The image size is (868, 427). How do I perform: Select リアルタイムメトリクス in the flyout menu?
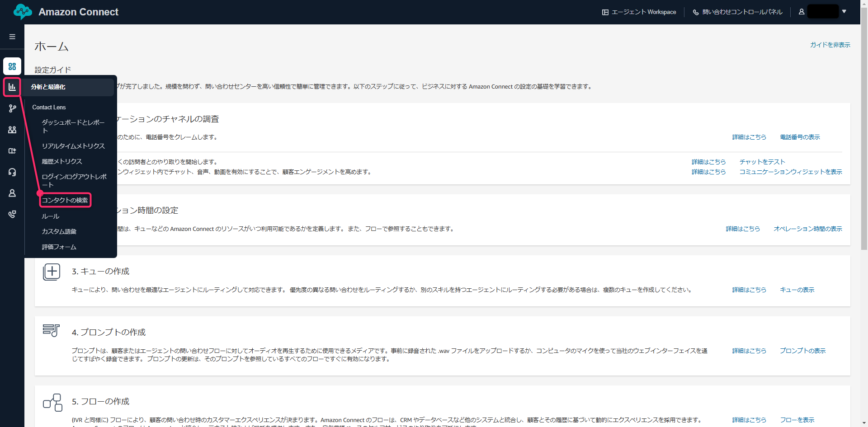[x=73, y=146]
